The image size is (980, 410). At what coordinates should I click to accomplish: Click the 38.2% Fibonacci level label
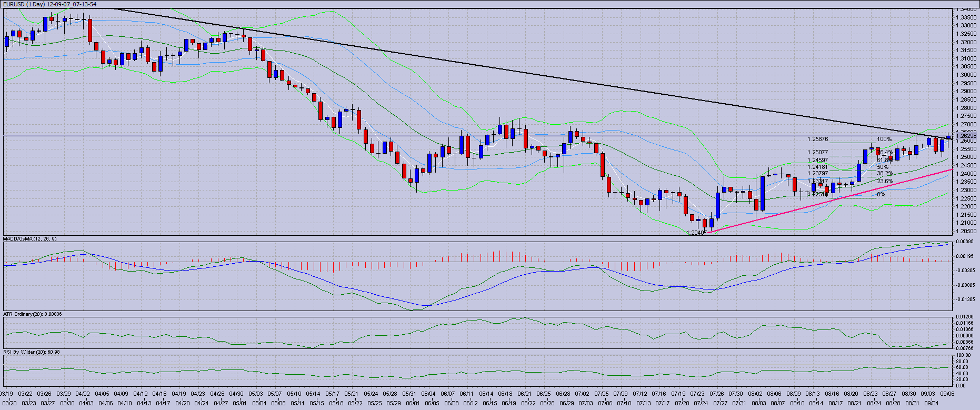[x=885, y=174]
